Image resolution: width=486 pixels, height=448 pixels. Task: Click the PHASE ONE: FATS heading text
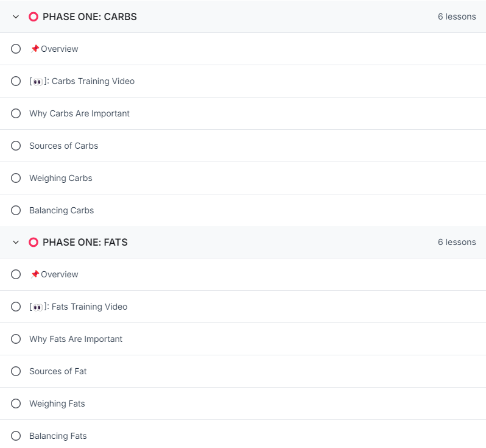[x=85, y=243]
